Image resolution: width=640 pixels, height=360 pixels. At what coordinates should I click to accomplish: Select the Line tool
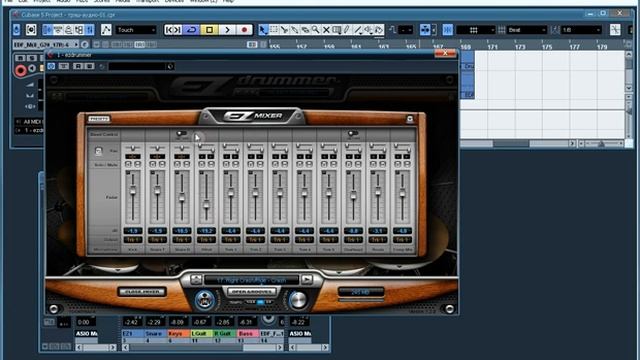[x=358, y=30]
